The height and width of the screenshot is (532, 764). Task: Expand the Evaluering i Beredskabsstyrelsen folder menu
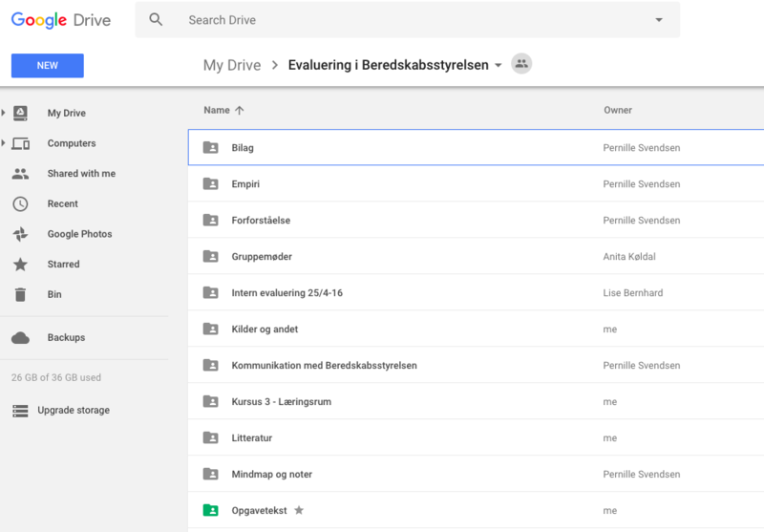pyautogui.click(x=498, y=66)
